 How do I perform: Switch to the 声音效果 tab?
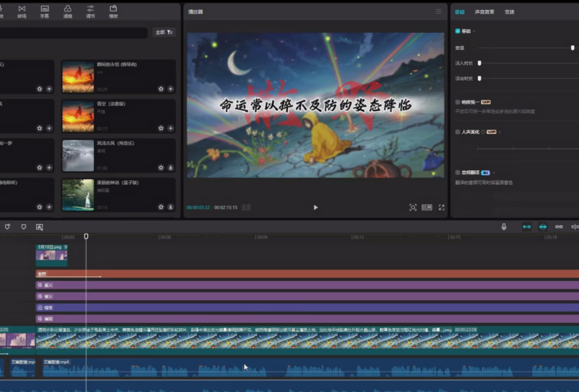click(x=484, y=12)
